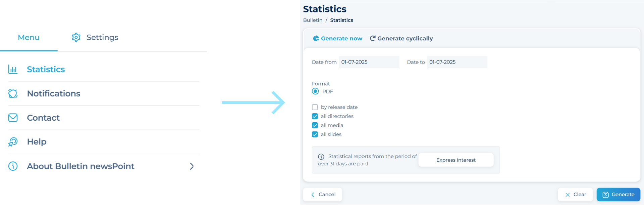Open Bulletin breadcrumb link

pos(313,20)
